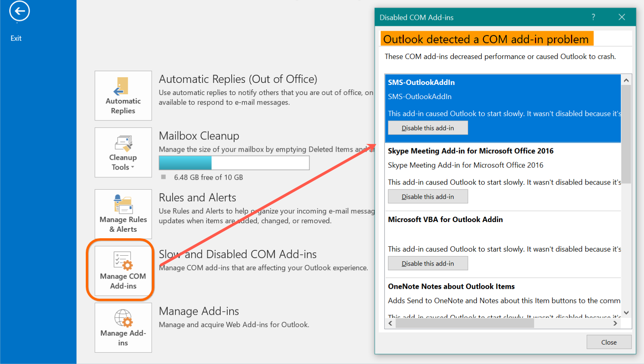
Task: Open the Automatic Replies button
Action: click(123, 96)
